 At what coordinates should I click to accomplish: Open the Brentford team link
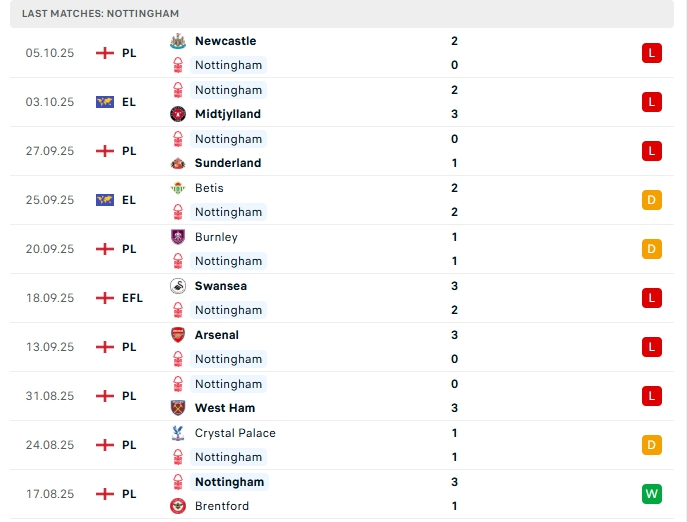click(224, 506)
